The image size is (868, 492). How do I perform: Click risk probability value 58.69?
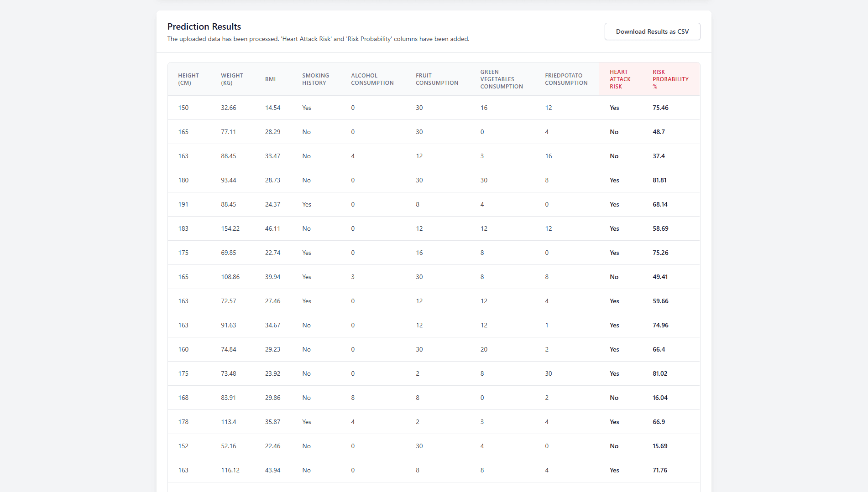coord(660,229)
